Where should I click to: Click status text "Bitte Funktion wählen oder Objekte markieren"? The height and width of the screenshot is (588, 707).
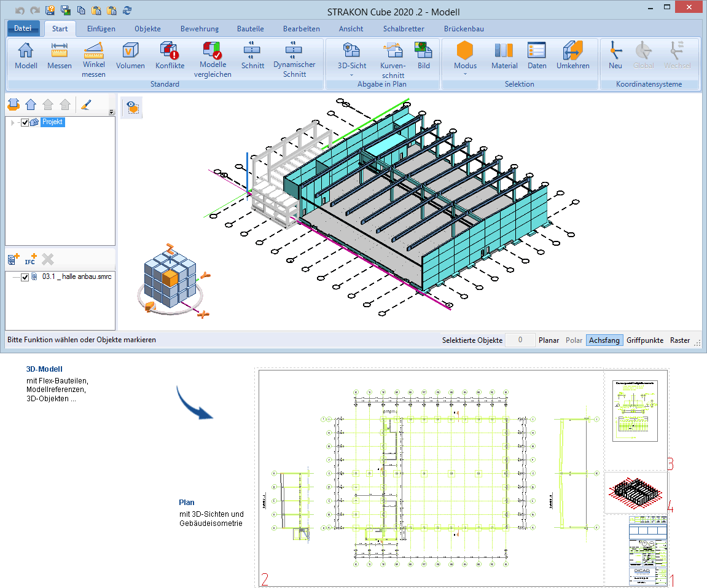point(82,340)
